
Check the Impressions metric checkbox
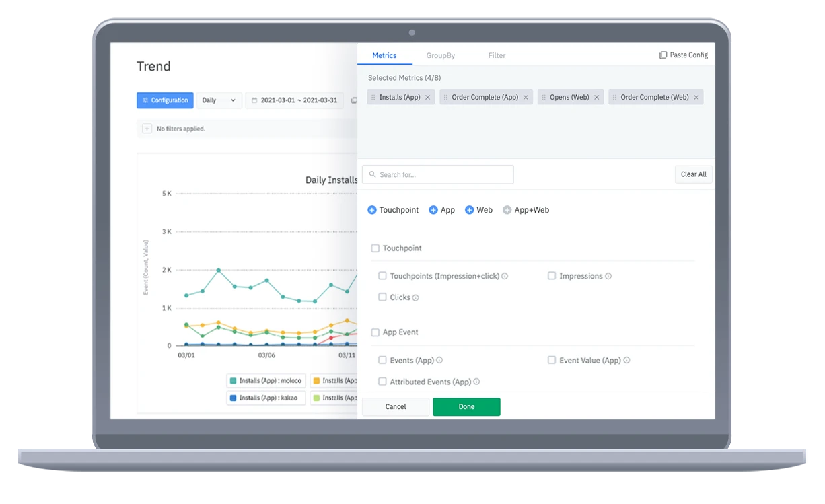pos(552,276)
